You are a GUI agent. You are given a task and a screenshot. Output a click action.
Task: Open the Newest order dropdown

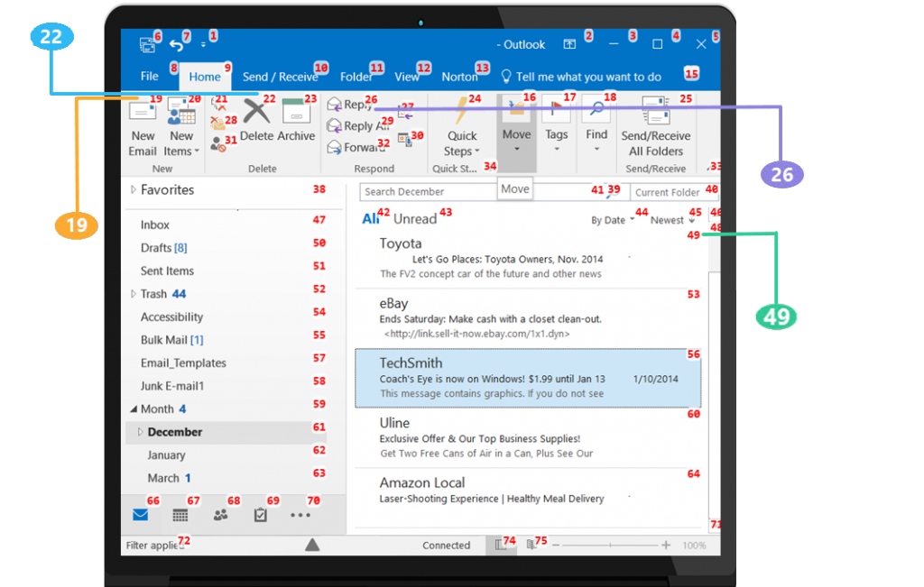[672, 221]
